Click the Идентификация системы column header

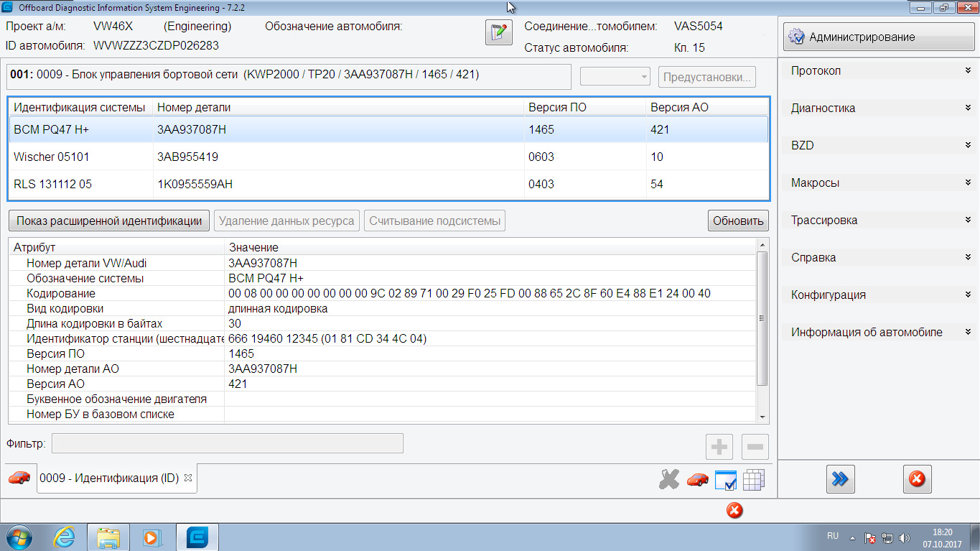click(80, 107)
